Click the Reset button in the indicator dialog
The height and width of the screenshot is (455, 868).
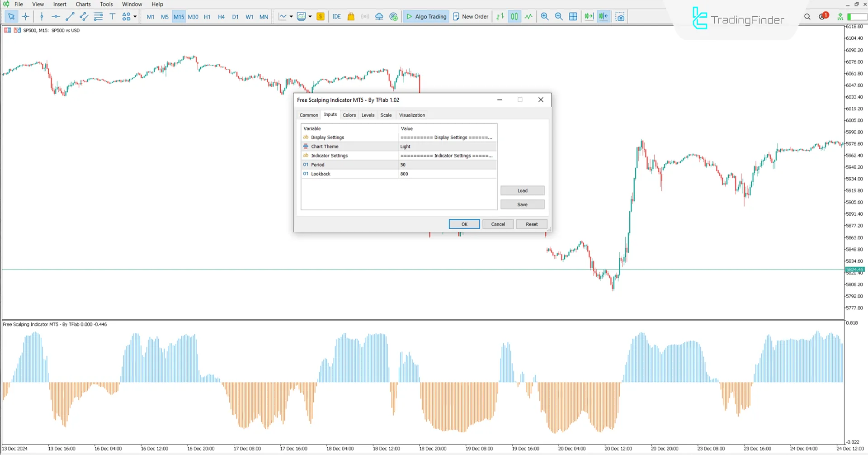(x=532, y=224)
